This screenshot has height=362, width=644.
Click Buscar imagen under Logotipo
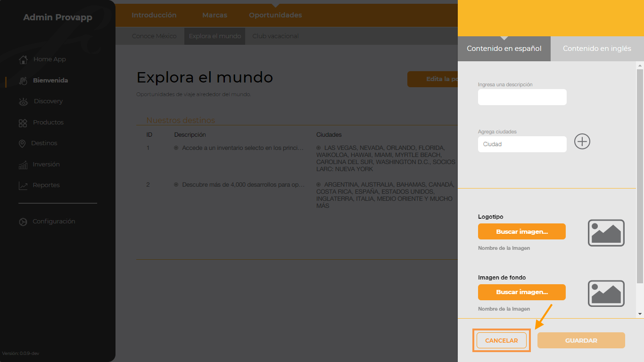(x=522, y=231)
